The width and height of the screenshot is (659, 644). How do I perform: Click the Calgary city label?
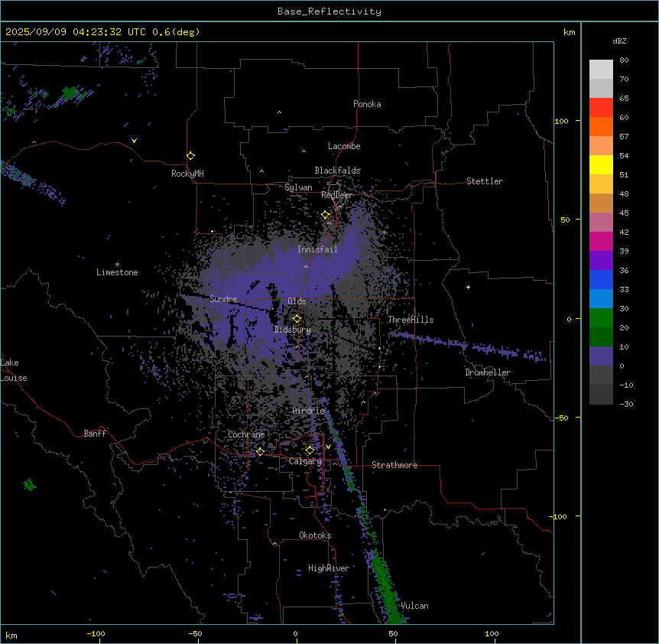[x=306, y=461]
